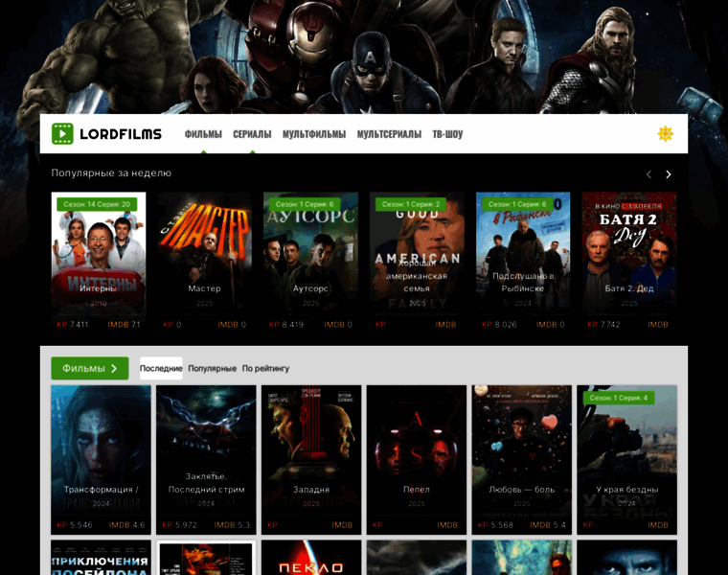Image resolution: width=728 pixels, height=575 pixels.
Task: Click the Сезон: 1 Серия: 2 badge
Action: (411, 204)
